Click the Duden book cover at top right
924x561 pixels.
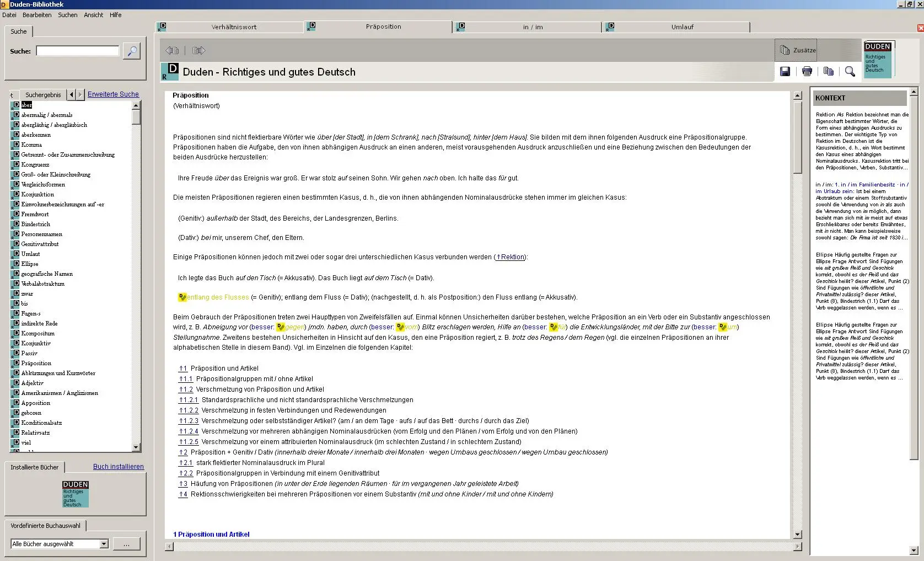(x=878, y=59)
